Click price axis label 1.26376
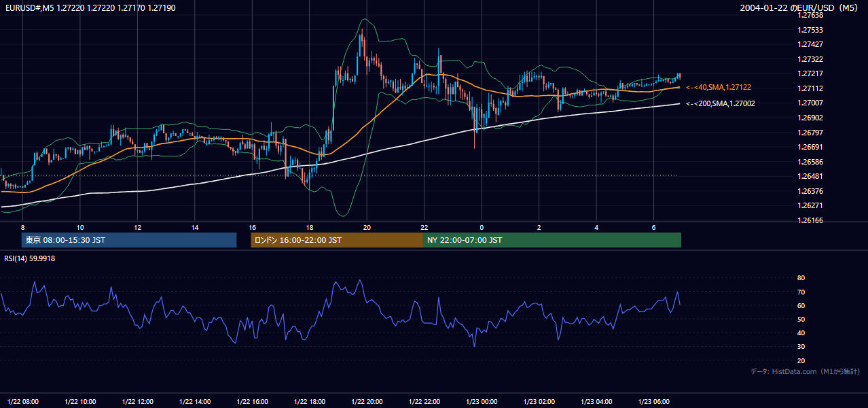 [810, 191]
